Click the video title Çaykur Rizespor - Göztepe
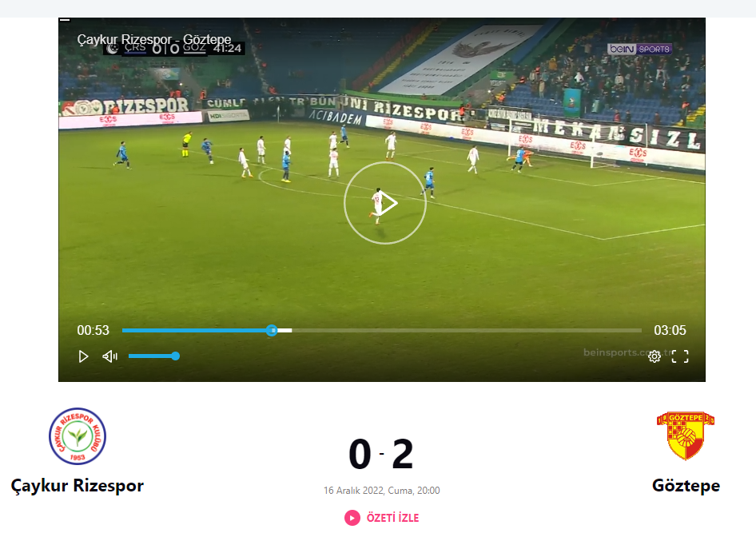The image size is (756, 533). pos(153,39)
